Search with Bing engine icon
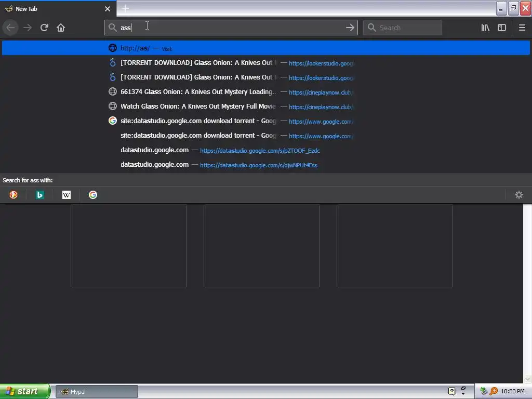 (39, 195)
